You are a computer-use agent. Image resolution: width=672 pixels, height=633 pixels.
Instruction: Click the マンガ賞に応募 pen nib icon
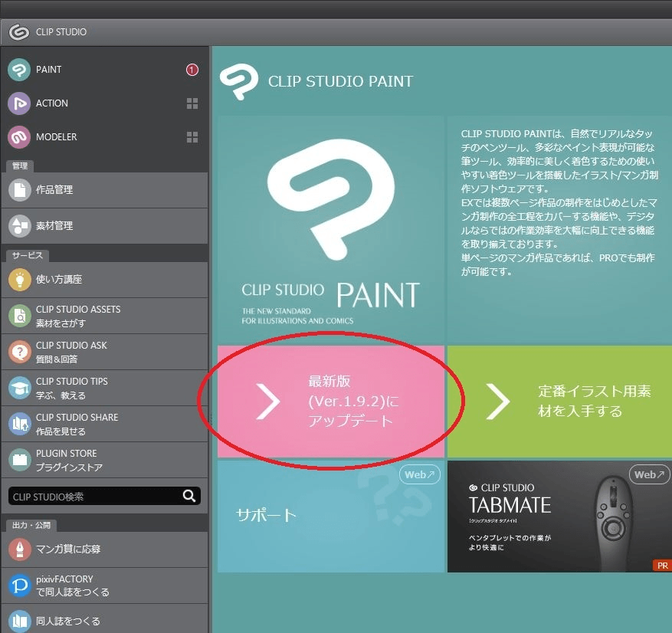click(20, 549)
